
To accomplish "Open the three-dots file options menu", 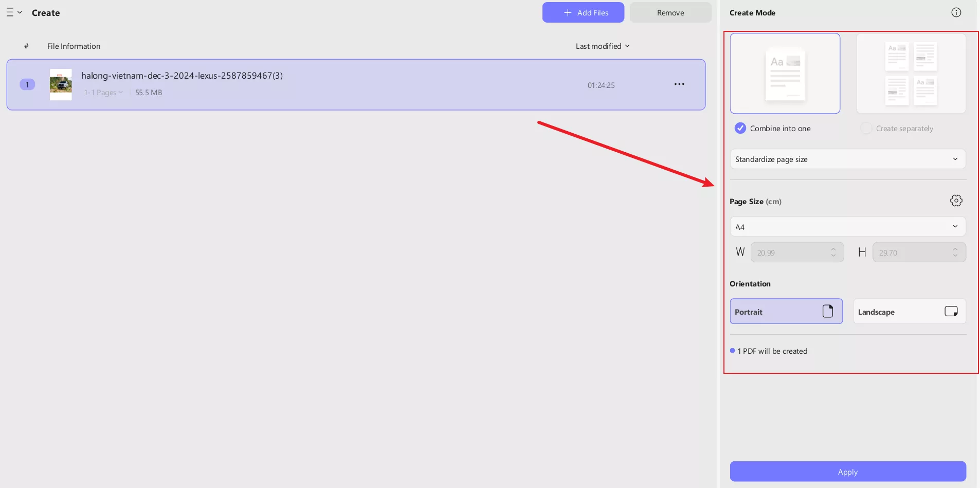I will (x=679, y=84).
